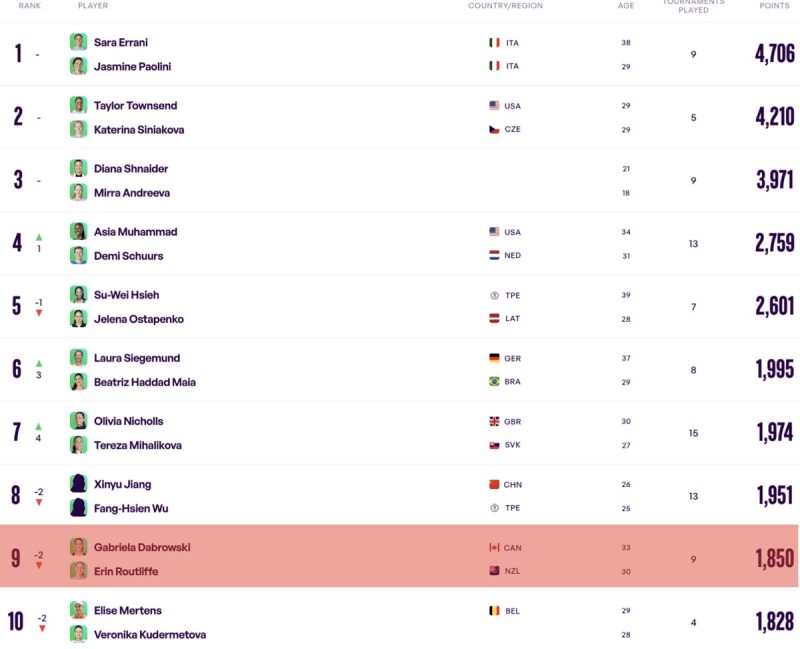The width and height of the screenshot is (800, 649).
Task: Open Erin Routliffe's profile name link
Action: [x=126, y=572]
